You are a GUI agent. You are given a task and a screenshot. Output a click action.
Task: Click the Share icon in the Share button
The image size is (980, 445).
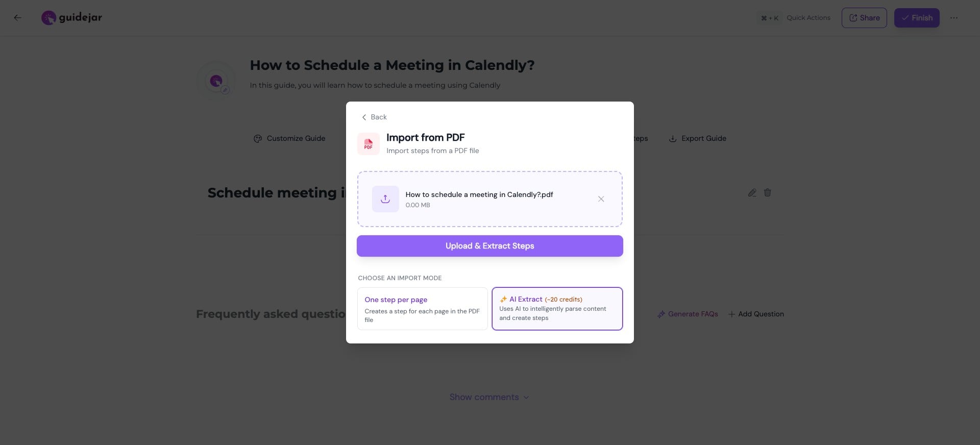pos(853,17)
